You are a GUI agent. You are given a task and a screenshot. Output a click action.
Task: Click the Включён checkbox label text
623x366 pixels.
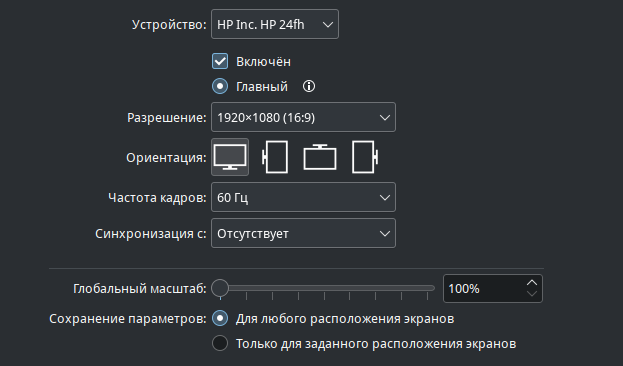[263, 62]
